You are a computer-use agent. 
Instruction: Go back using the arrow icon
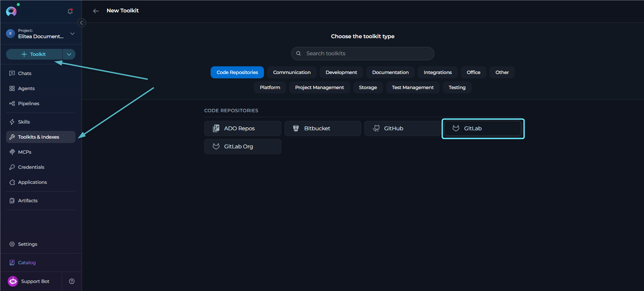[x=96, y=11]
